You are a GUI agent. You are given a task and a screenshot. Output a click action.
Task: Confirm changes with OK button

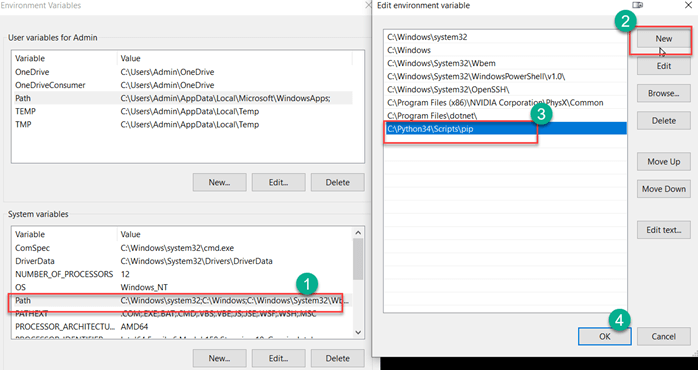[605, 337]
